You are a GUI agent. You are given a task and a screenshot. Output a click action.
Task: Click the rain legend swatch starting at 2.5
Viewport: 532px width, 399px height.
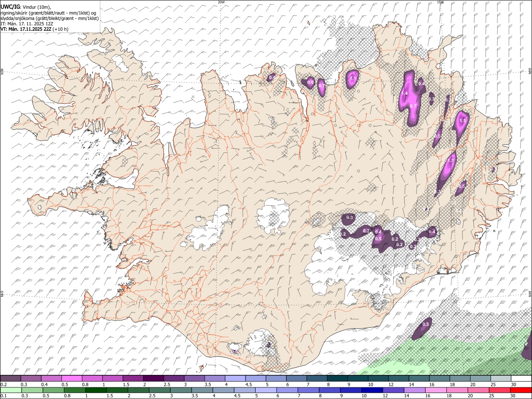pyautogui.click(x=160, y=390)
